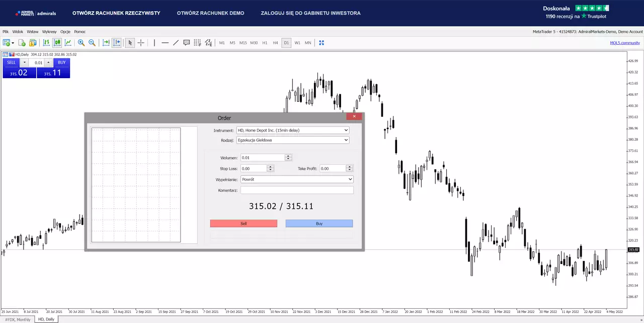Click the Komentarz input field
The width and height of the screenshot is (644, 323).
coord(297,190)
